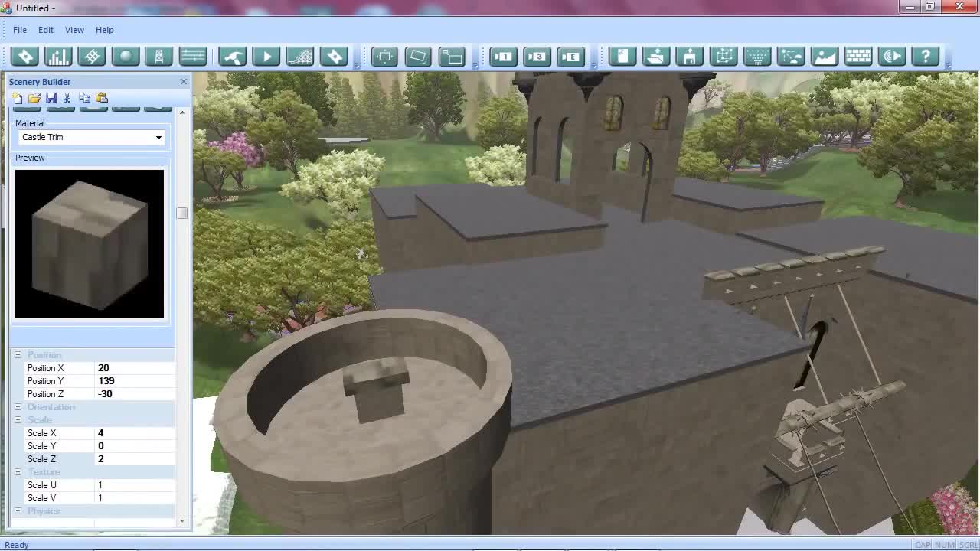The image size is (980, 551).
Task: Expand the Physics property group
Action: (x=18, y=511)
